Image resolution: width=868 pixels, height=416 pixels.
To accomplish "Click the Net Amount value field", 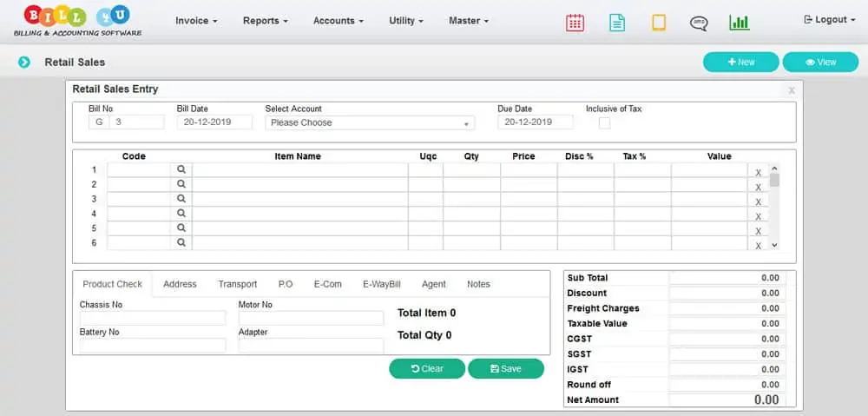I will point(728,399).
